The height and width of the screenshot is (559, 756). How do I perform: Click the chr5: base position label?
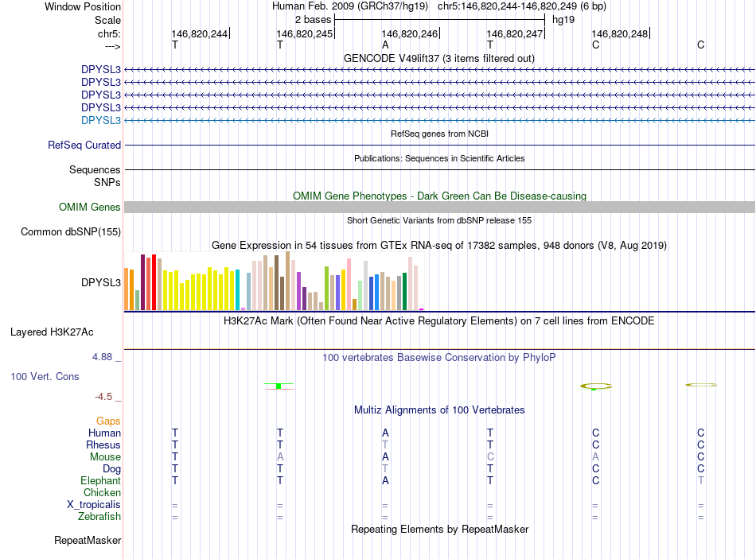109,33
